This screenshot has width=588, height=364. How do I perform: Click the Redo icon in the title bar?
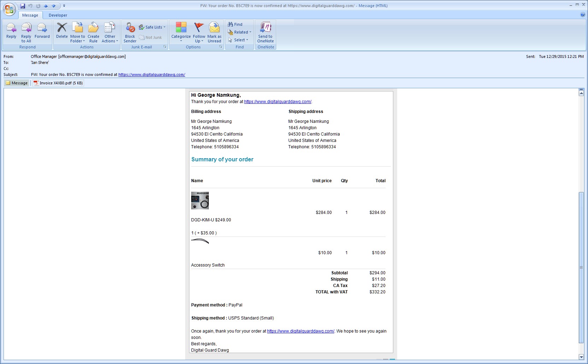click(x=38, y=6)
